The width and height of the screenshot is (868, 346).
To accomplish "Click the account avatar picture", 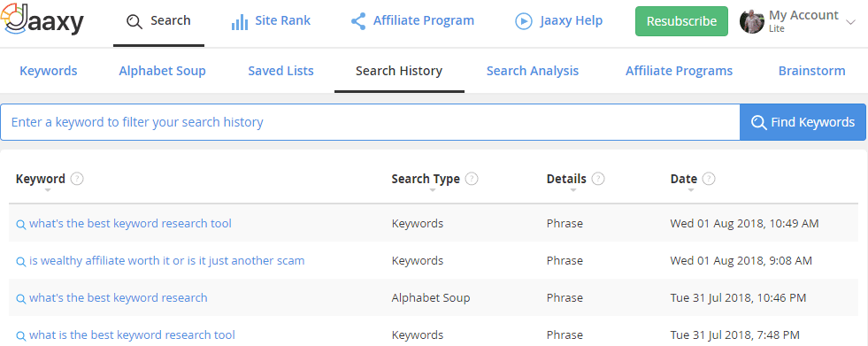I will click(752, 21).
